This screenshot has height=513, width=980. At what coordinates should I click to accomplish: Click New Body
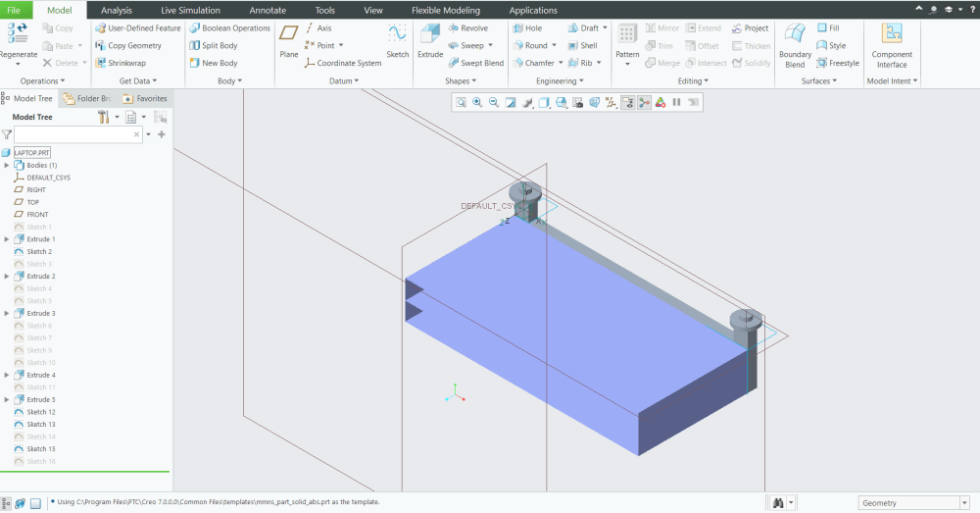(214, 63)
